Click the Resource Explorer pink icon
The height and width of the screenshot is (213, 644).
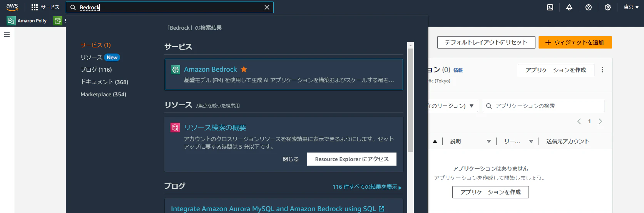pyautogui.click(x=175, y=127)
